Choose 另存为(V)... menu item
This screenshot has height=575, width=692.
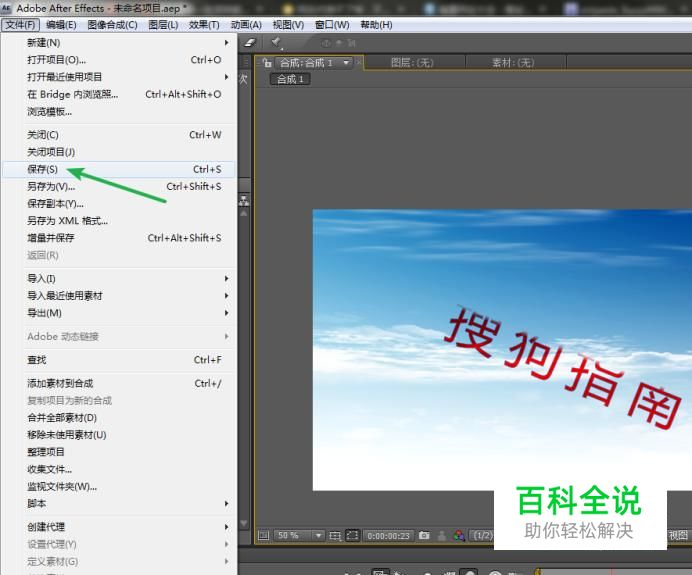[x=119, y=186]
